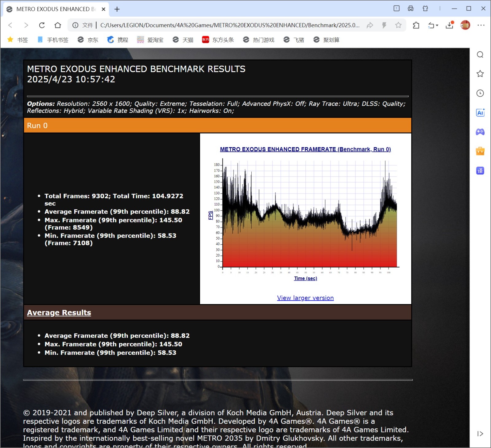Open sidebar favorites star icon
Screen dimensions: 491x448
pyautogui.click(x=480, y=74)
